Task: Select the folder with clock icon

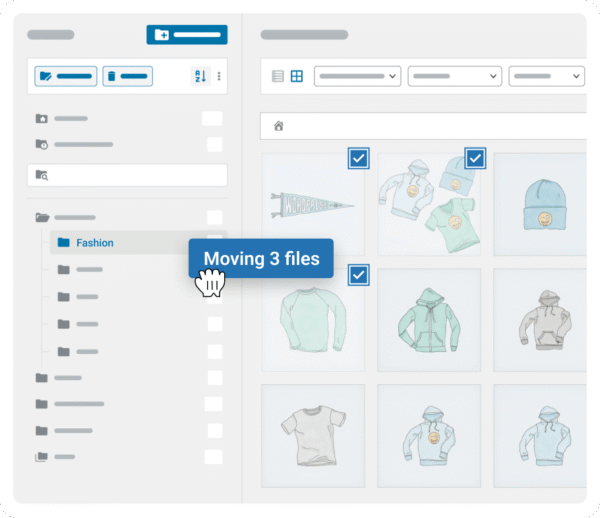Action: (42, 144)
